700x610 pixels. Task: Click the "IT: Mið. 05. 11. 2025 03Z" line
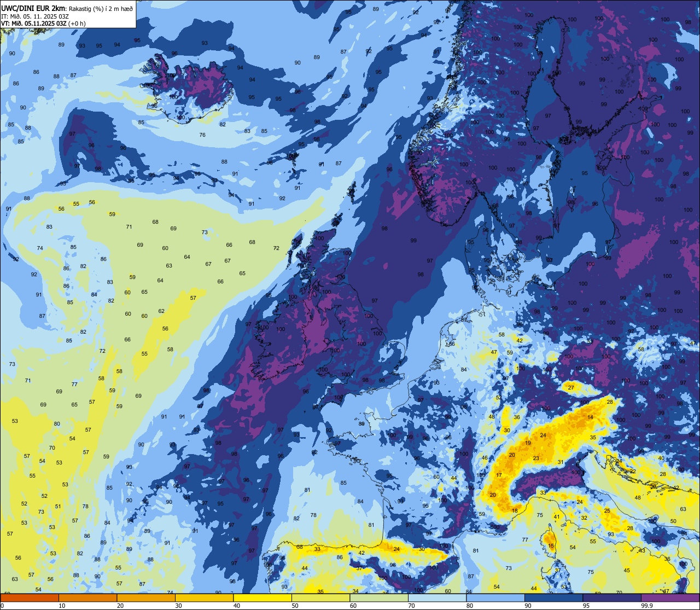(x=34, y=16)
